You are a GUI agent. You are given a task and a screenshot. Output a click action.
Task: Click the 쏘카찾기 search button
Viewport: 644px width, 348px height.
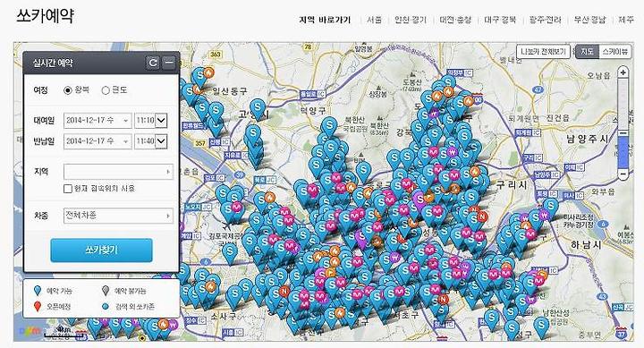click(101, 250)
